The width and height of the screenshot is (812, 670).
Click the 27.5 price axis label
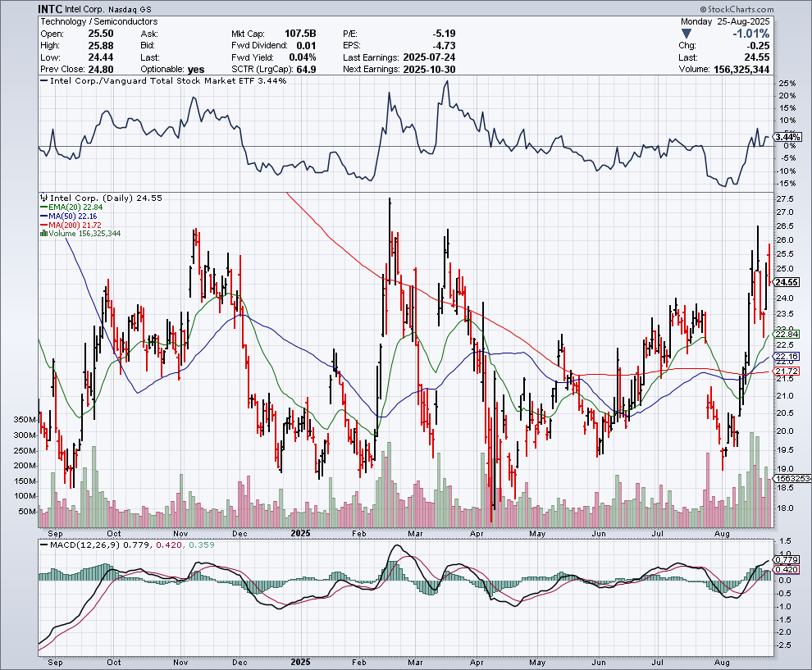coord(785,198)
